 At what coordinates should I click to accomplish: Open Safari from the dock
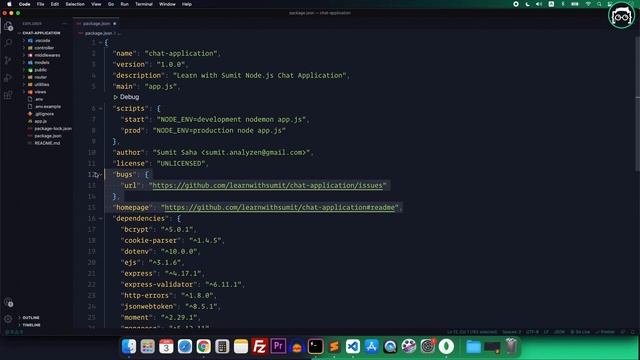pyautogui.click(x=184, y=347)
